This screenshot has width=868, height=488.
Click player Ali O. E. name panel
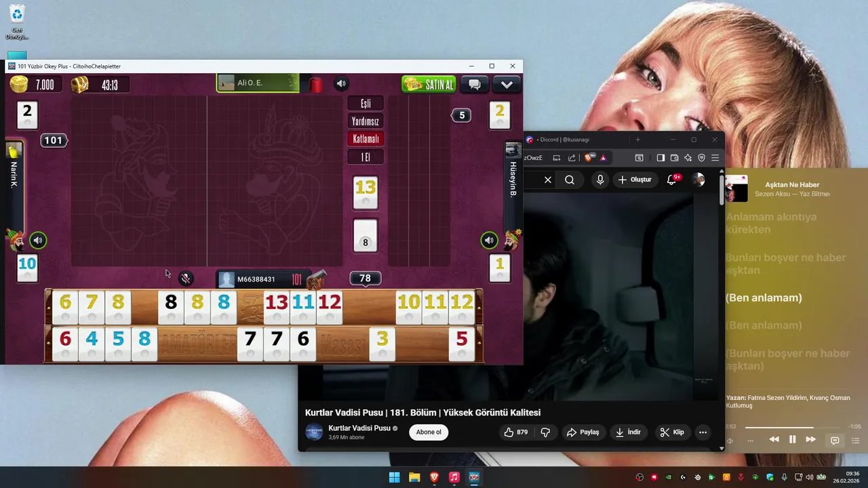click(x=258, y=83)
